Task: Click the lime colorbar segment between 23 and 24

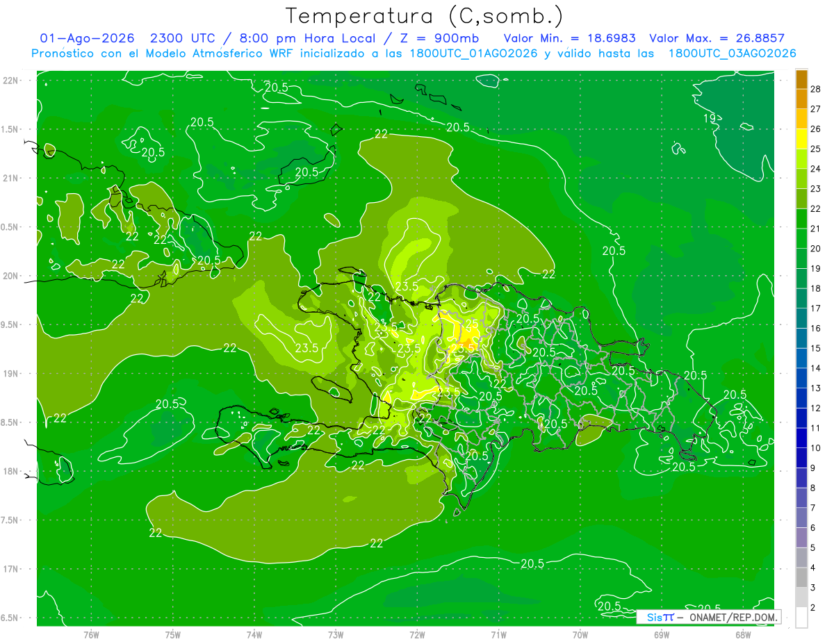Action: pyautogui.click(x=801, y=179)
